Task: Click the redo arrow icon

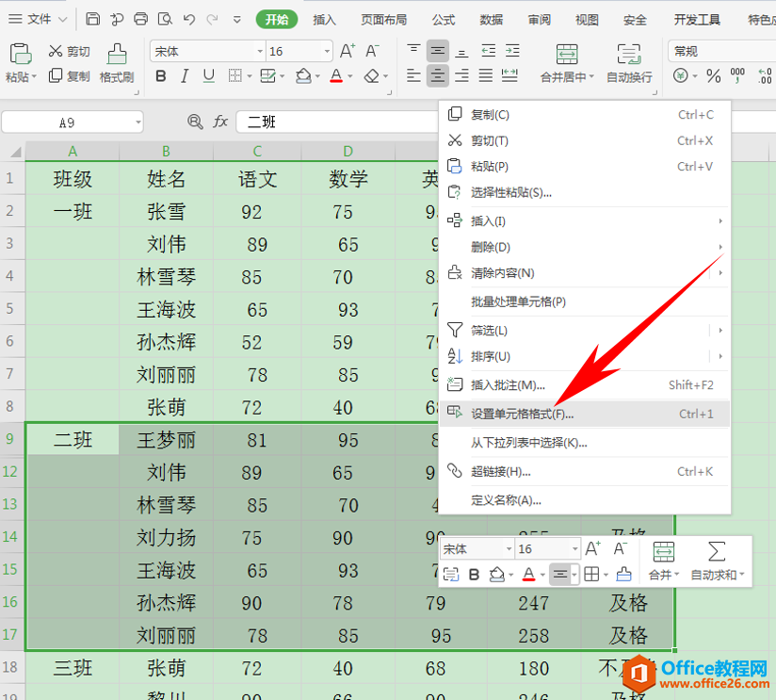Action: (212, 19)
